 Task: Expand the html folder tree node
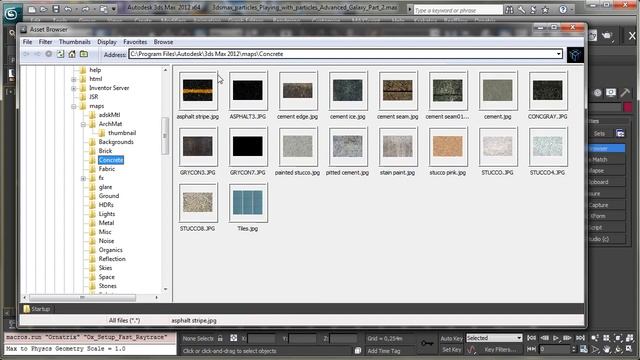pyautogui.click(x=74, y=79)
